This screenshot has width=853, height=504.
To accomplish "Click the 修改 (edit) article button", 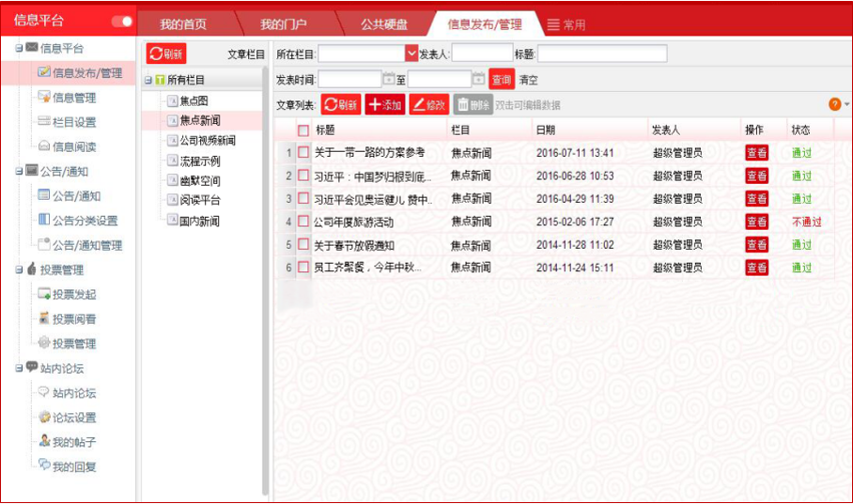I will [x=428, y=105].
